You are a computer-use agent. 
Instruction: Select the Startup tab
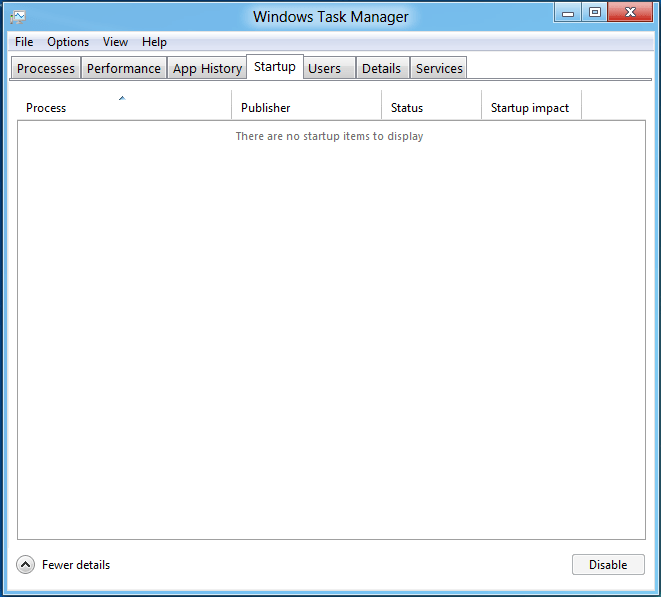point(275,67)
